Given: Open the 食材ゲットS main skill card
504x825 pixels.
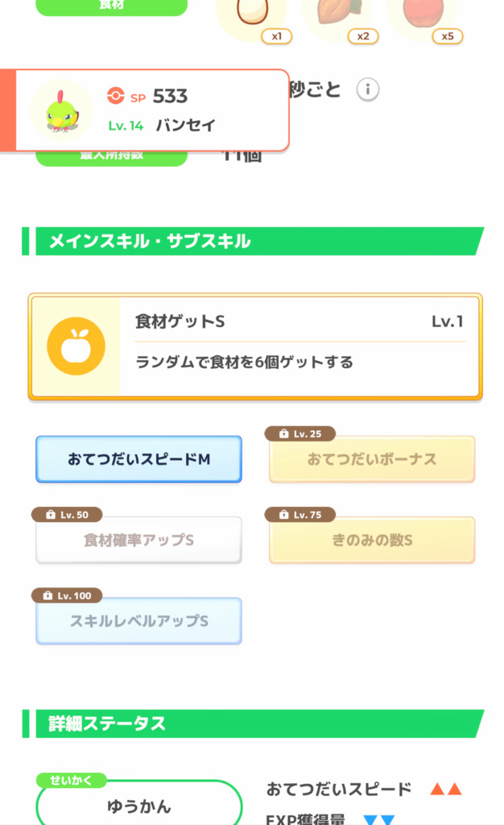Looking at the screenshot, I should [x=255, y=346].
